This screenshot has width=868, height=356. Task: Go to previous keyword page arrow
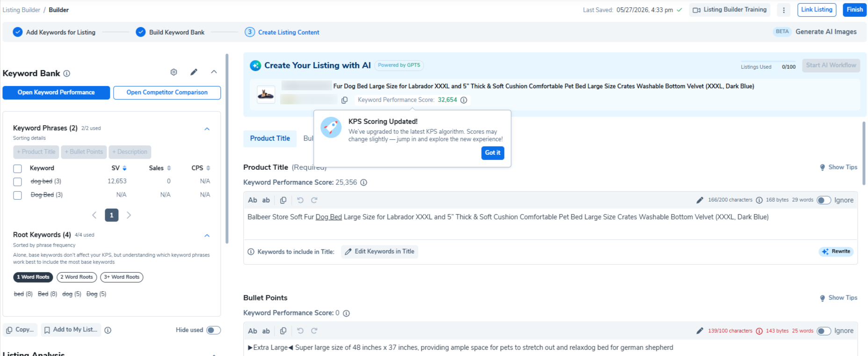tap(94, 215)
